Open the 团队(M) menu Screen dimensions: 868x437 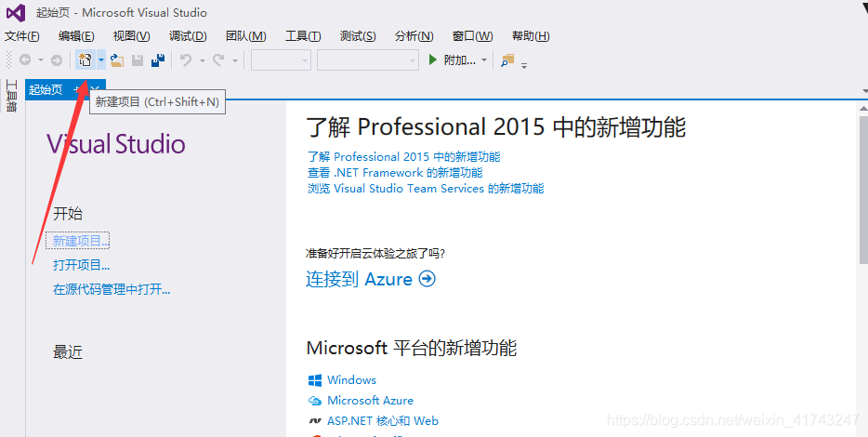point(246,36)
